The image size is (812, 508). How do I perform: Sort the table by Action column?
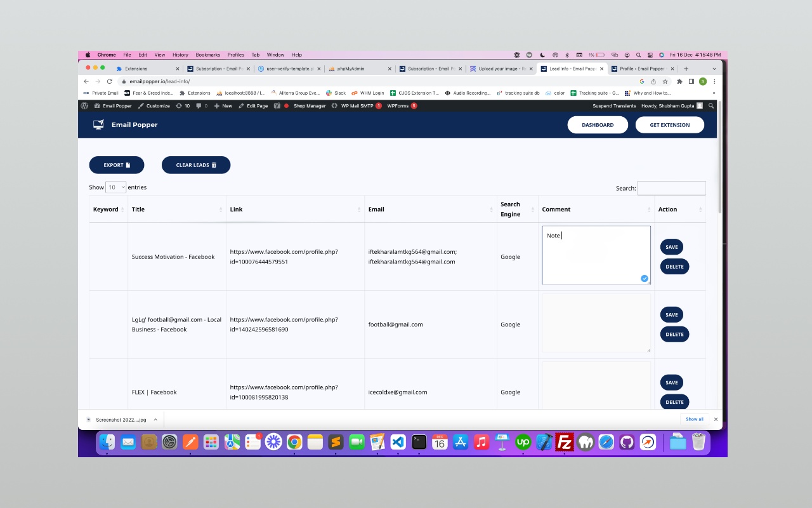[x=679, y=210]
